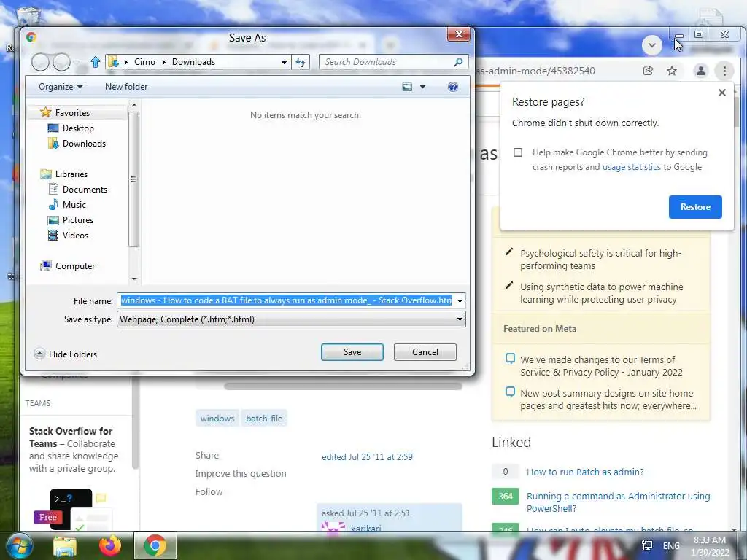Open Documents library in the navigation pane
The image size is (747, 560).
(85, 190)
